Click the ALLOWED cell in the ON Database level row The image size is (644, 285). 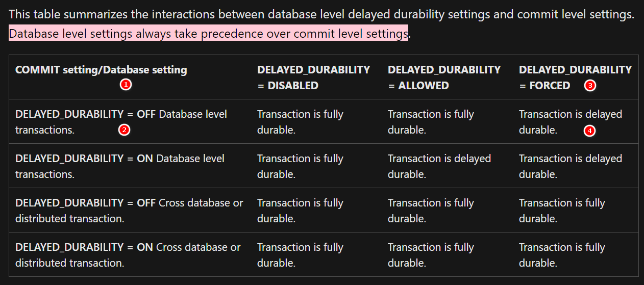[x=439, y=166]
